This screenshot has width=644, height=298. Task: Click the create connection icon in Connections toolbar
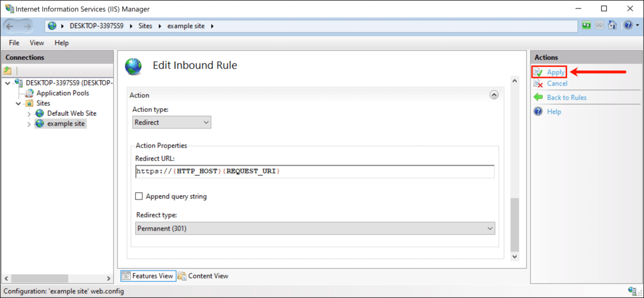pyautogui.click(x=7, y=70)
